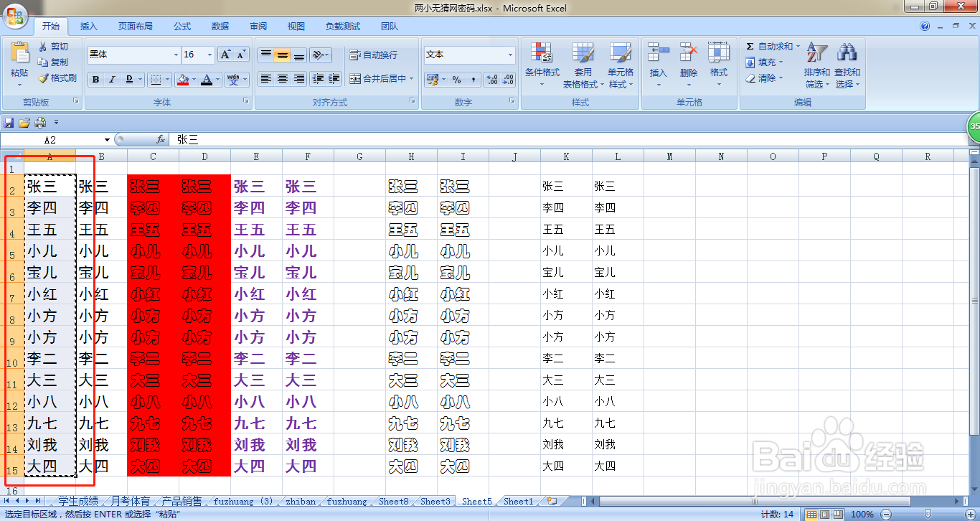Toggle align text left
Screen dimensions: 980x521
pos(265,79)
